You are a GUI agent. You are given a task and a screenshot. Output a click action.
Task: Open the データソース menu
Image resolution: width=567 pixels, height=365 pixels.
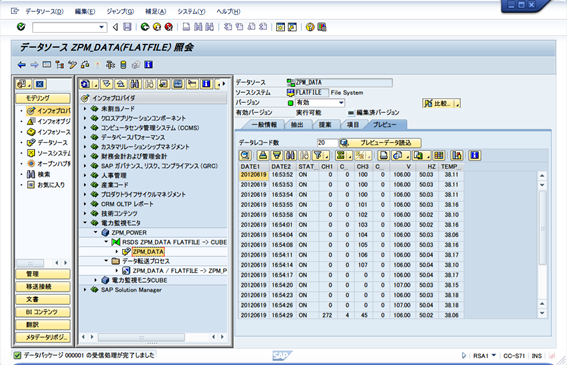[44, 11]
